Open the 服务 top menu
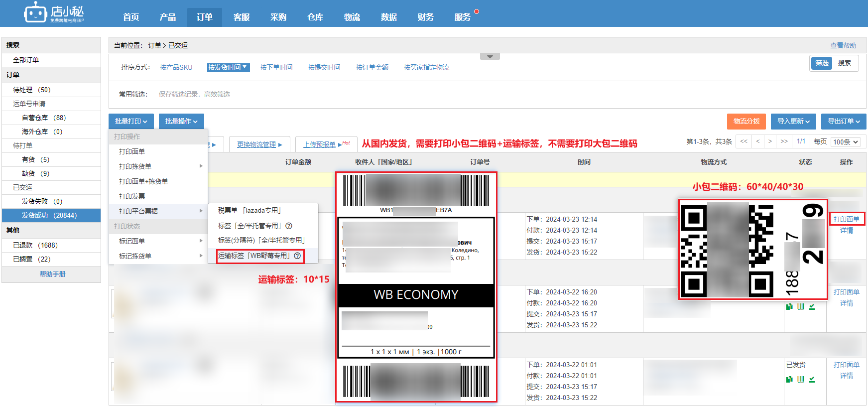This screenshot has width=868, height=407. [x=463, y=17]
